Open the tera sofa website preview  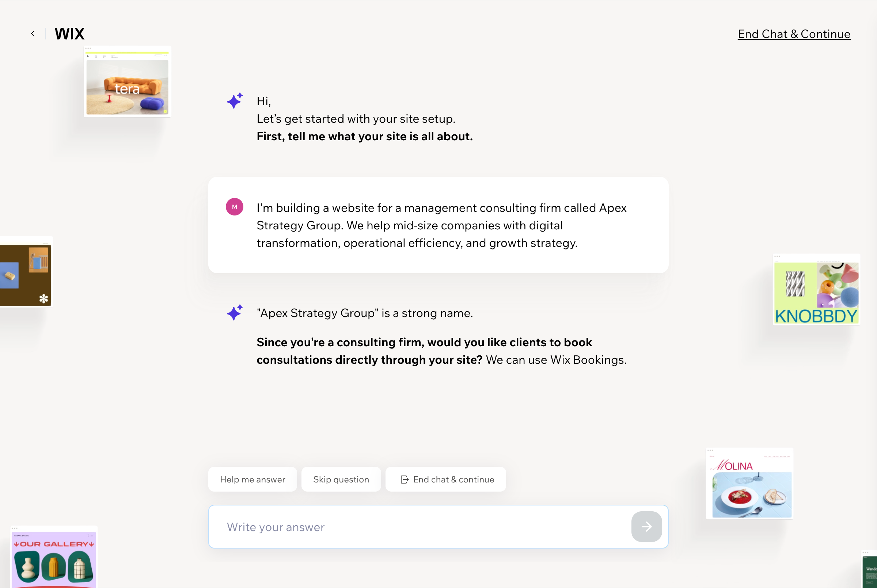pyautogui.click(x=127, y=81)
